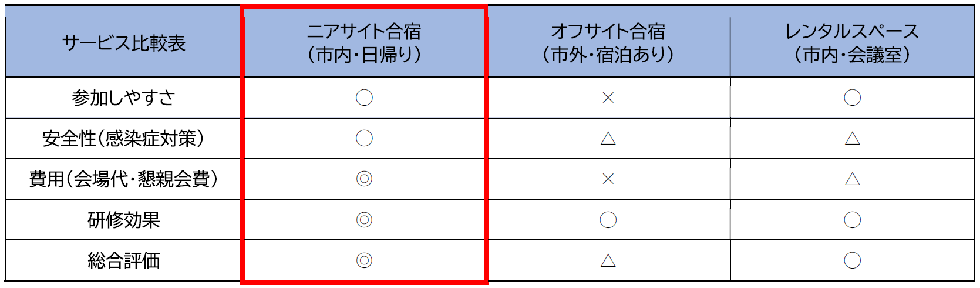Select the 総合評価 row label
The width and height of the screenshot is (980, 288).
pos(123,260)
